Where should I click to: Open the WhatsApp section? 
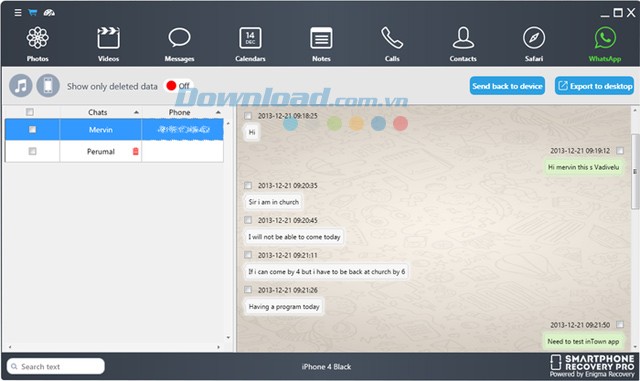[x=605, y=44]
